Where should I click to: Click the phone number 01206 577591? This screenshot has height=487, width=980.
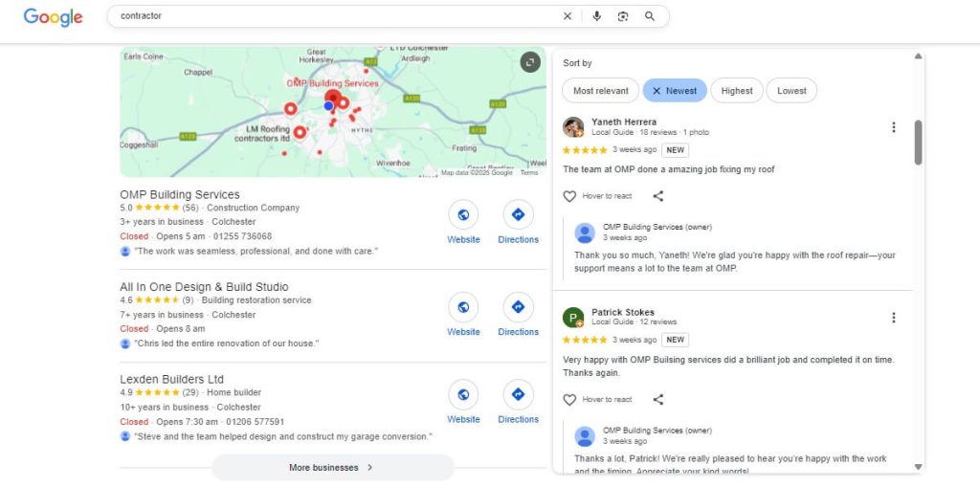(255, 421)
